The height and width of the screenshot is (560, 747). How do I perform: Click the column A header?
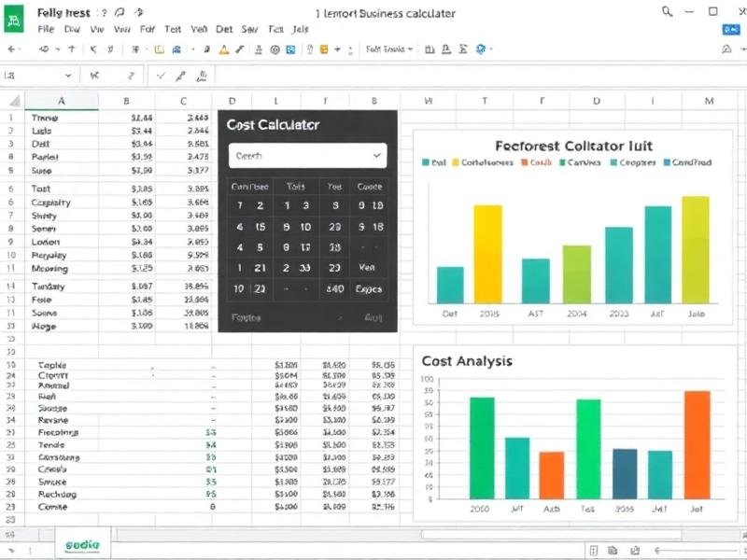tap(62, 101)
